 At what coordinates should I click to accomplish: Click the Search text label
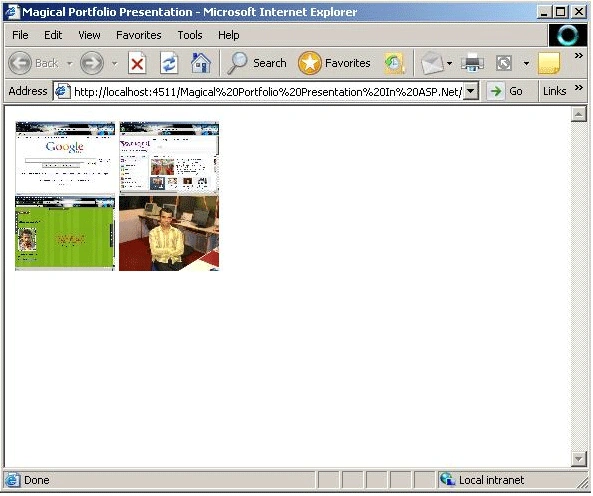270,63
